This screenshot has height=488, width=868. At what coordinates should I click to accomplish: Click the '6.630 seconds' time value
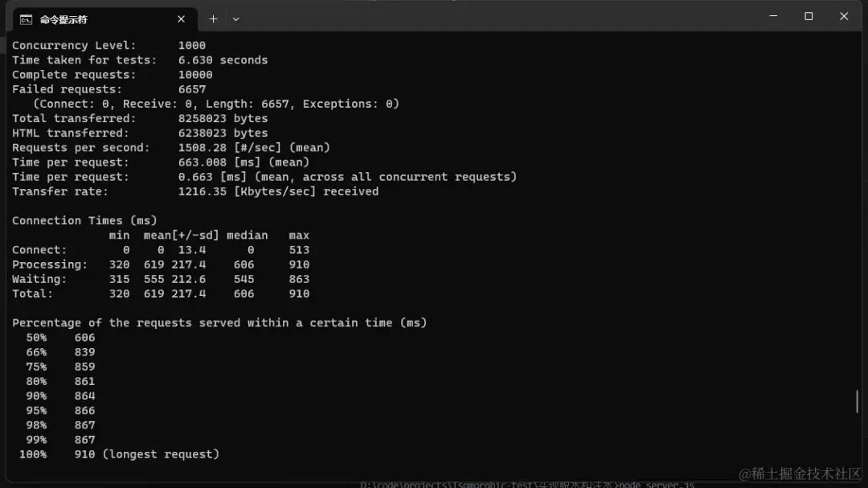click(223, 59)
